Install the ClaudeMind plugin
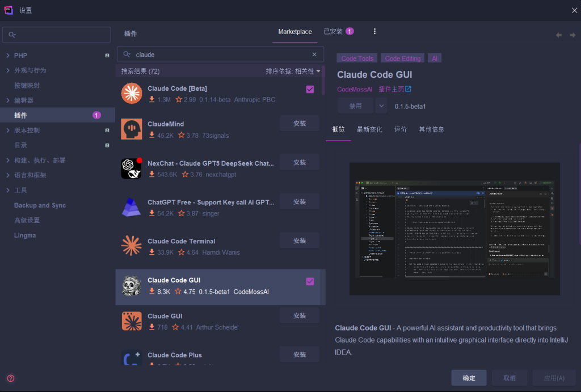 coord(300,124)
